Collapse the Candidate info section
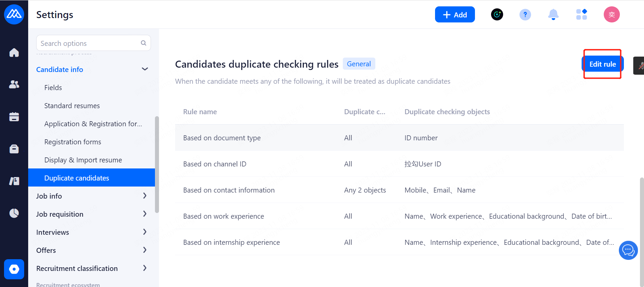The height and width of the screenshot is (287, 644). click(x=145, y=69)
